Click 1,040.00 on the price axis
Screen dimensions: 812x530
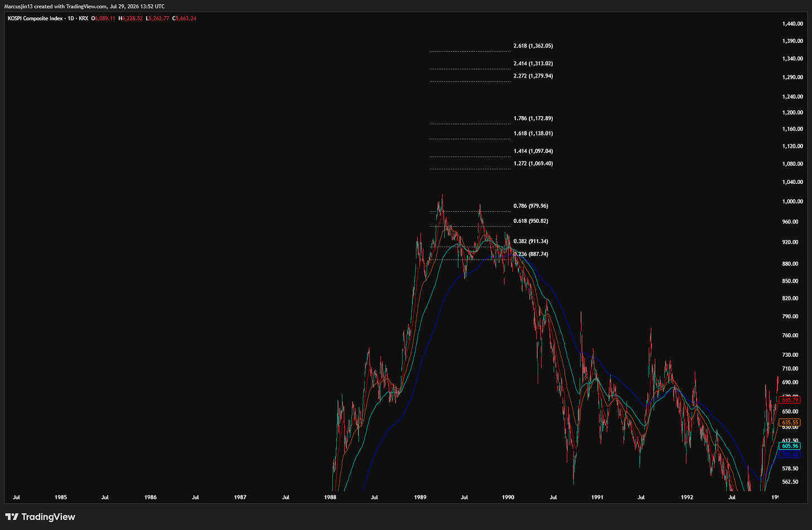point(792,182)
